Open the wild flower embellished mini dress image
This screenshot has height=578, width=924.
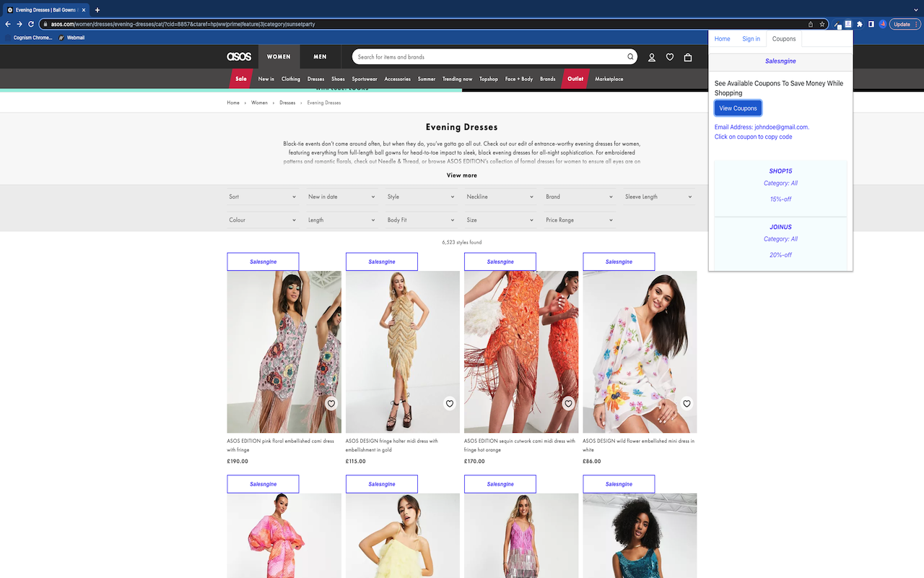tap(640, 352)
